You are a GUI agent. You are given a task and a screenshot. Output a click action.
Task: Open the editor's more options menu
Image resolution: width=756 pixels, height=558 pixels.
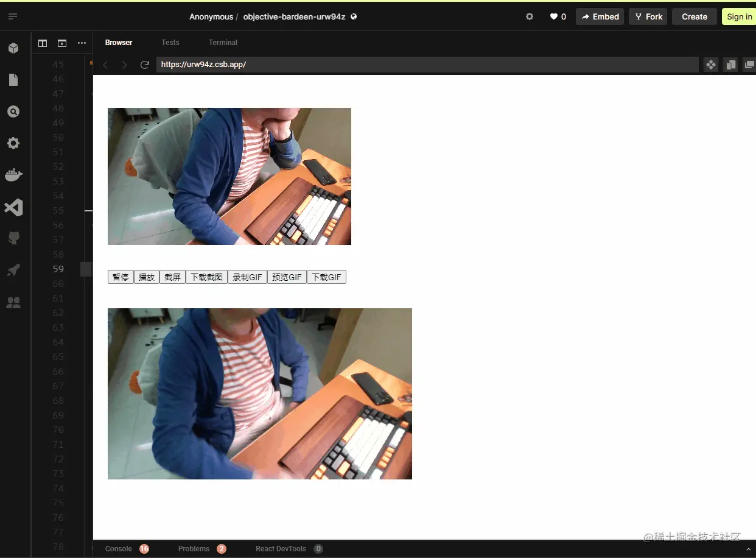(x=82, y=43)
